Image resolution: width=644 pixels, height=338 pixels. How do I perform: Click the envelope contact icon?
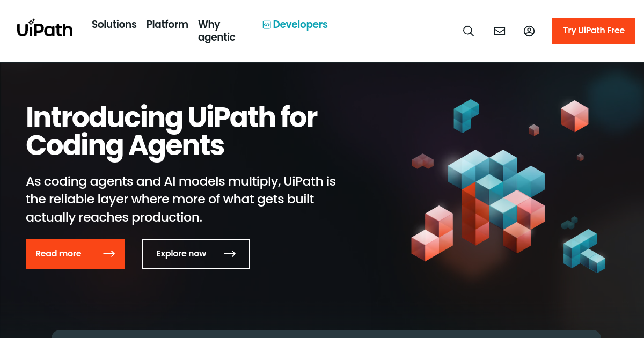tap(500, 31)
